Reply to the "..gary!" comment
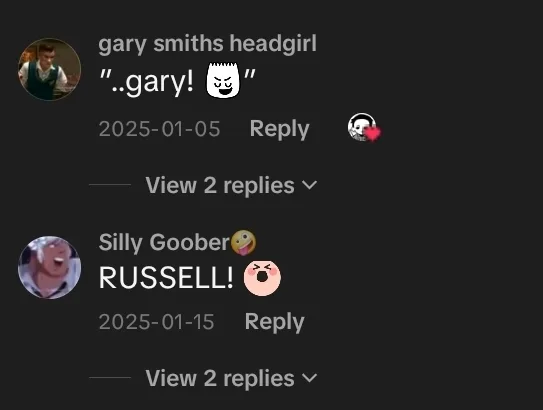The image size is (543, 410). click(x=279, y=129)
